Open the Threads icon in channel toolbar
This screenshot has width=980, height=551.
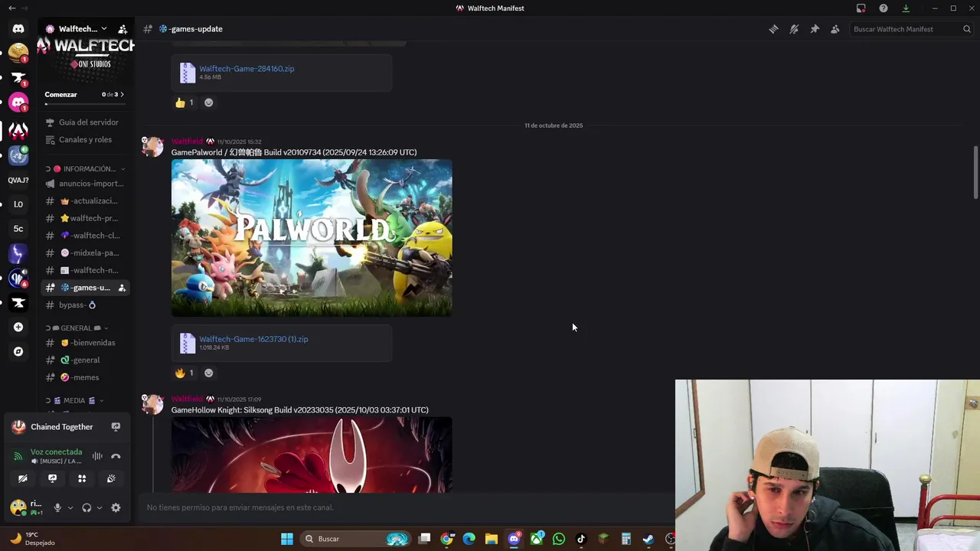click(773, 29)
